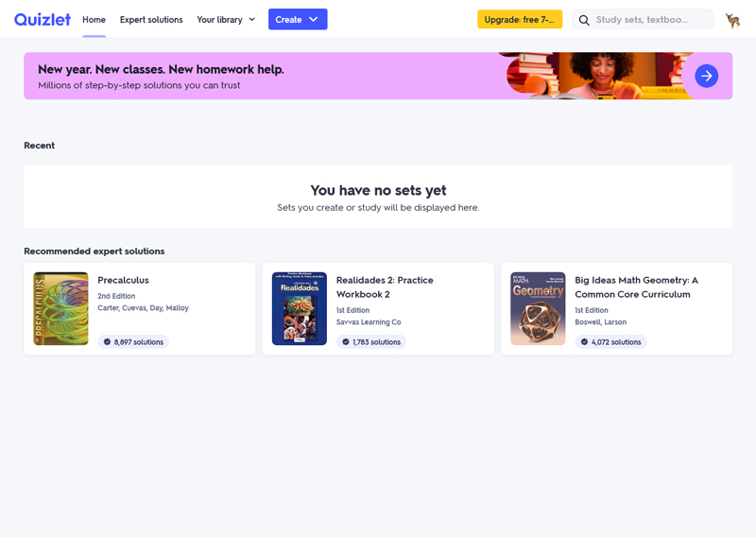Click verified check icon beside 4,072 solutions
Viewport: 756px width, 537px height.
tap(584, 341)
